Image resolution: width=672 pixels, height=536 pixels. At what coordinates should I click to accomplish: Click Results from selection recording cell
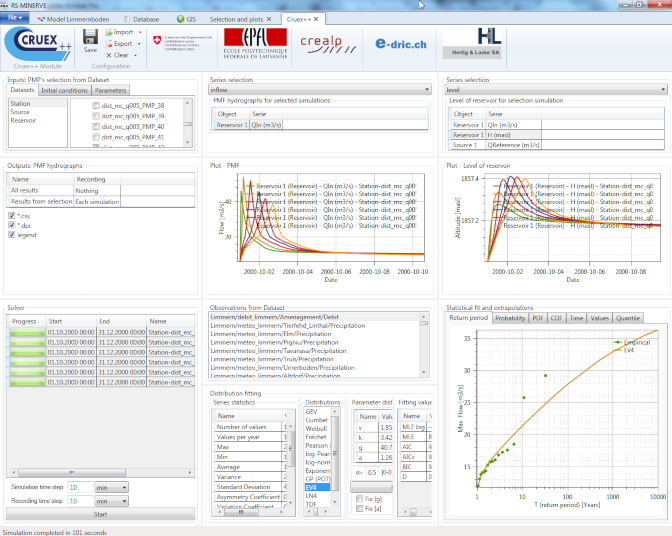coord(97,201)
